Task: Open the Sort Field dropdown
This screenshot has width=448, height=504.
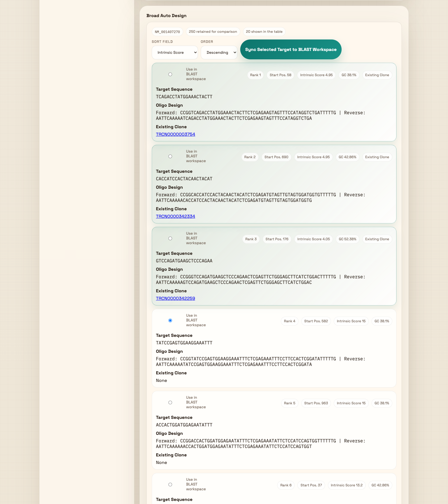Action: [x=175, y=53]
